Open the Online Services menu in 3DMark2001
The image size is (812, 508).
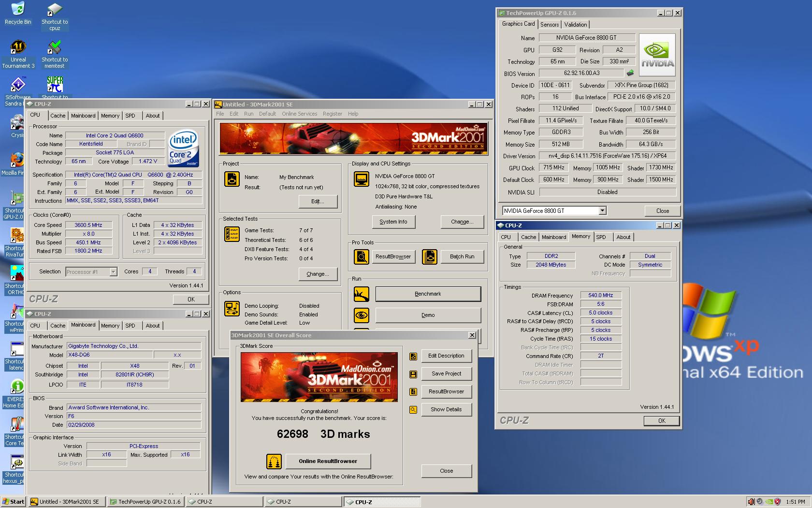300,114
